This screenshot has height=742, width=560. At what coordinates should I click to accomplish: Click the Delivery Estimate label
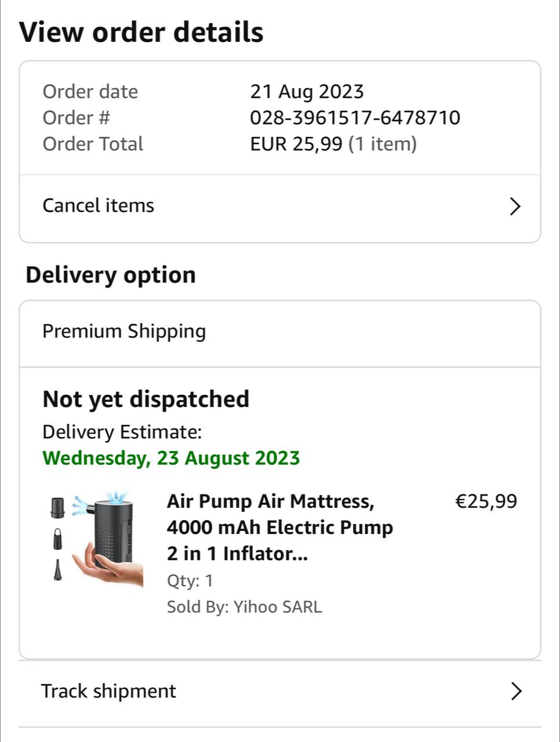pyautogui.click(x=122, y=432)
